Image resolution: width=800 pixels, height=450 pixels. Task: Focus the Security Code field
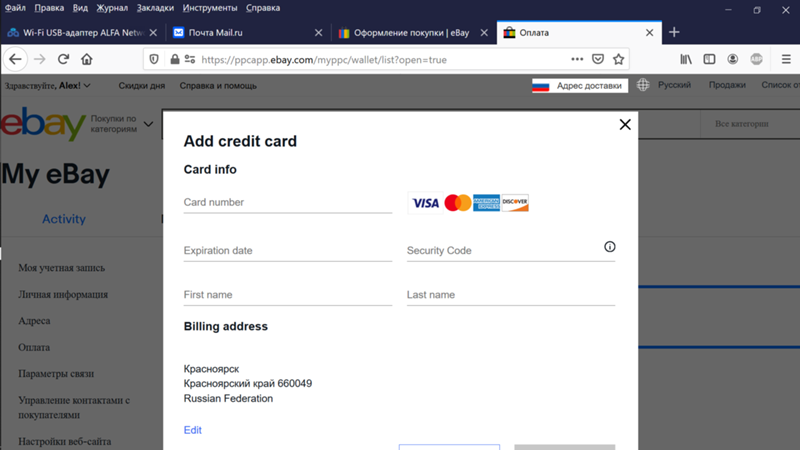tap(511, 251)
